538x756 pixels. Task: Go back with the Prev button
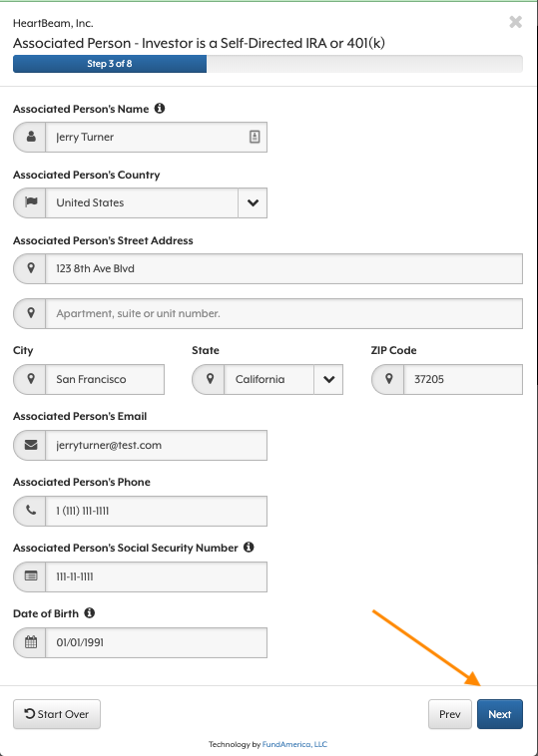pyautogui.click(x=450, y=714)
